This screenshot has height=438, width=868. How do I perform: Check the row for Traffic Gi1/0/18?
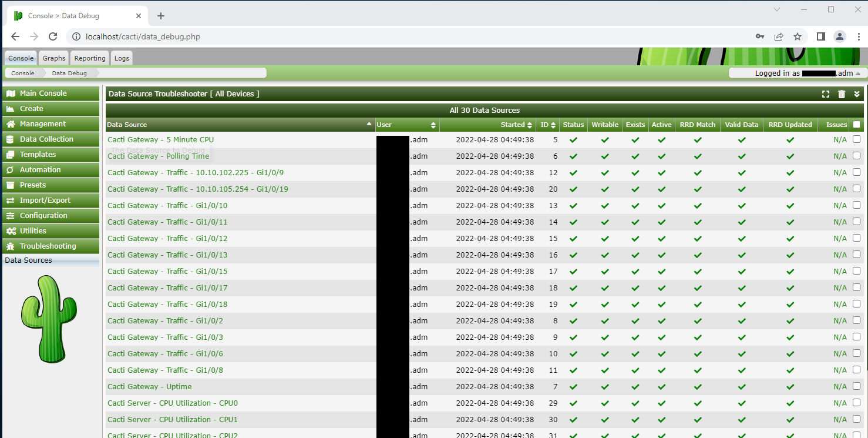click(x=856, y=304)
